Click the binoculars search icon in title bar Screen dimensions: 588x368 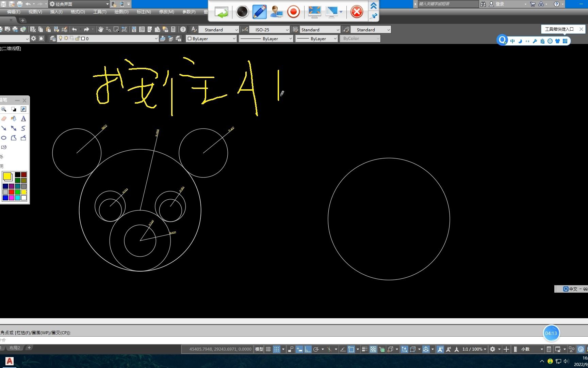tap(483, 4)
